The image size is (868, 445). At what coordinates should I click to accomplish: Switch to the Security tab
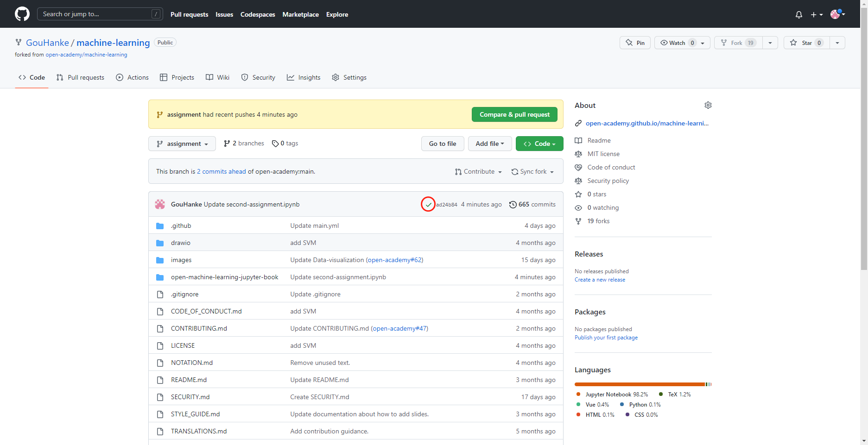[258, 77]
